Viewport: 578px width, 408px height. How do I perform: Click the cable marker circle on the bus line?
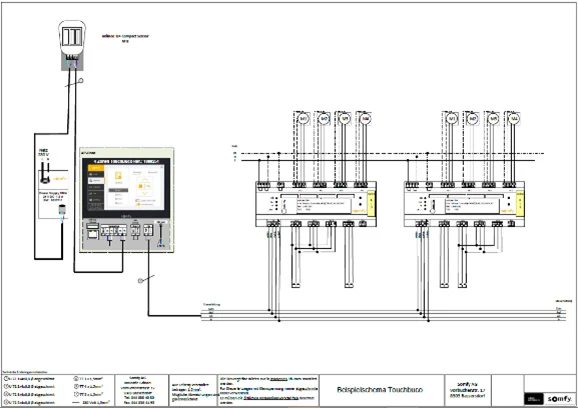(140, 281)
